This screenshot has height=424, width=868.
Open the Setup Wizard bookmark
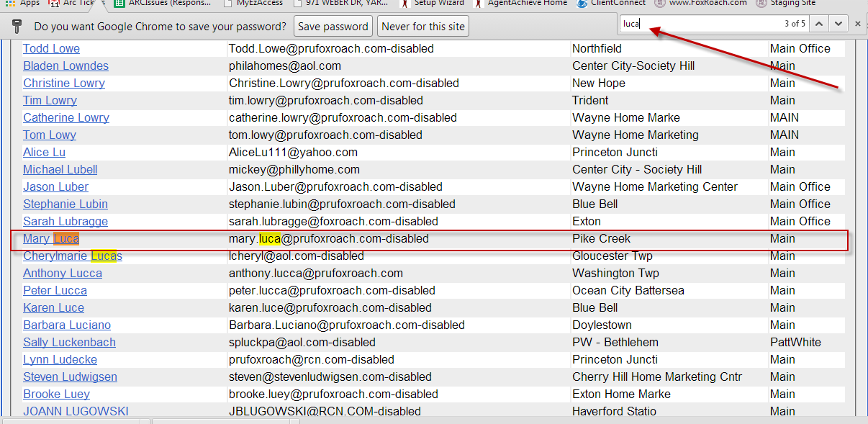pos(433,3)
